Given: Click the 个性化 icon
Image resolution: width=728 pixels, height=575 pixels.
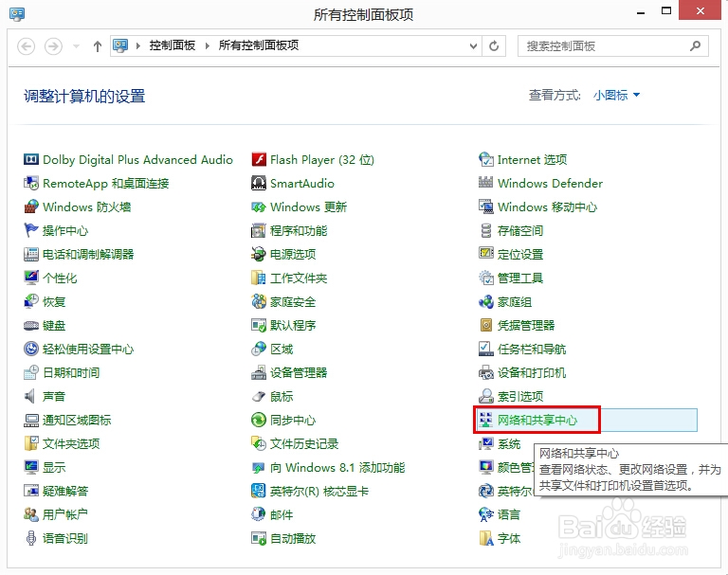Looking at the screenshot, I should pos(30,278).
